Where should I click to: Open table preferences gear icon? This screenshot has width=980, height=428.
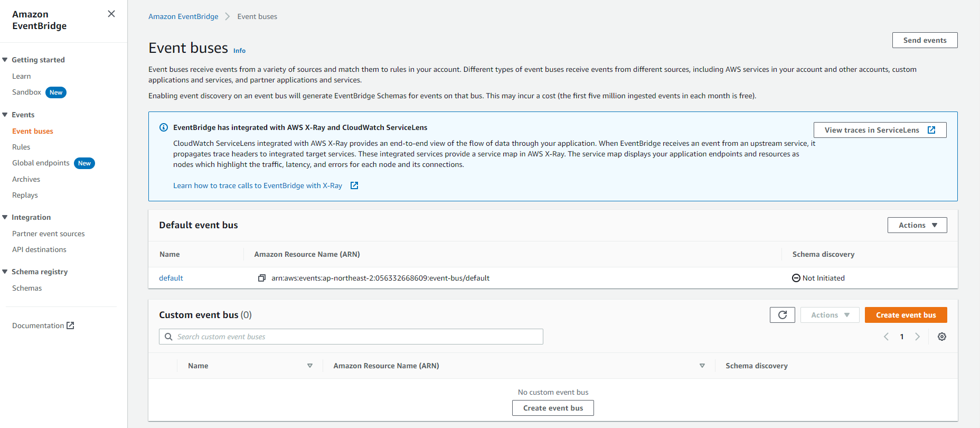tap(942, 337)
